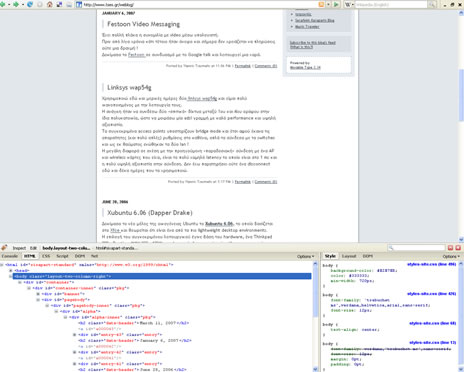The width and height of the screenshot is (464, 372).
Task: Switch to the HTML tab
Action: tap(30, 256)
